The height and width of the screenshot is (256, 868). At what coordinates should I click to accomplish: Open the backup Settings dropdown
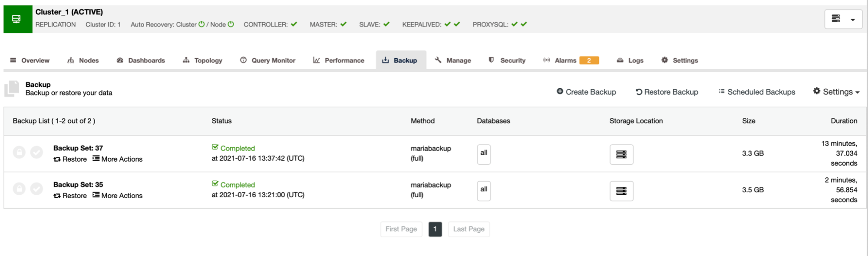(836, 92)
